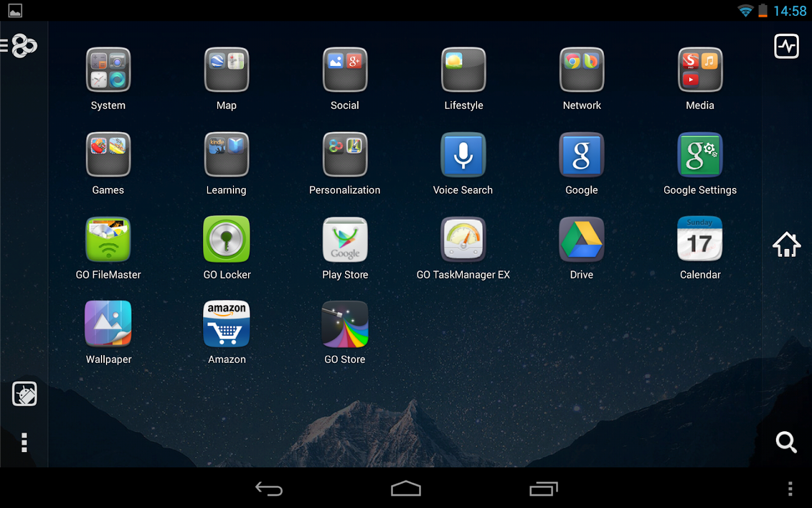
Task: Open navigation bar overflow menu
Action: point(790,489)
